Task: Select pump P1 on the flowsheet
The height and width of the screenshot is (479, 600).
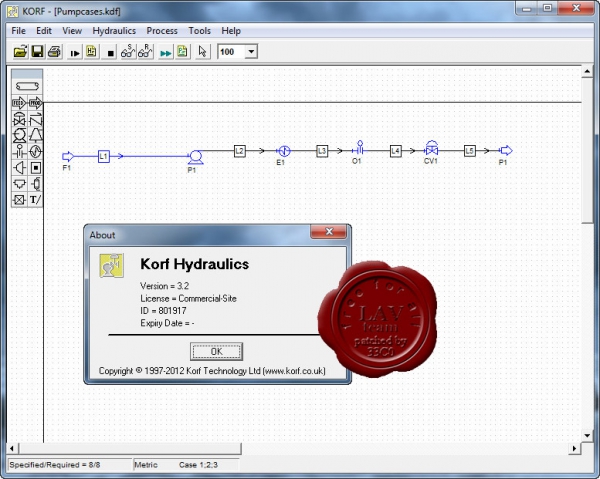Action: point(196,157)
